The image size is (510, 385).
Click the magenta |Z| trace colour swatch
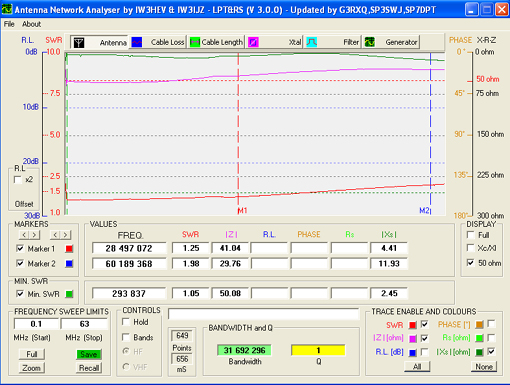coord(413,339)
